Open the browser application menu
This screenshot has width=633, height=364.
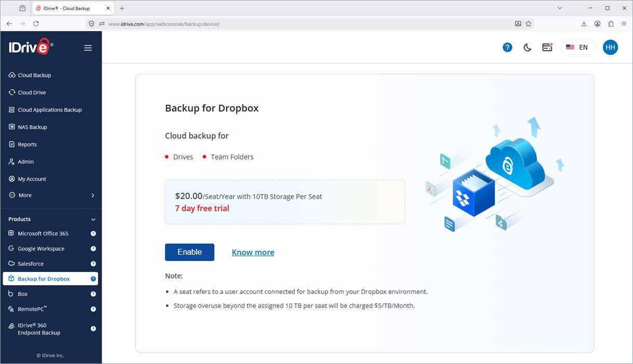click(x=624, y=24)
